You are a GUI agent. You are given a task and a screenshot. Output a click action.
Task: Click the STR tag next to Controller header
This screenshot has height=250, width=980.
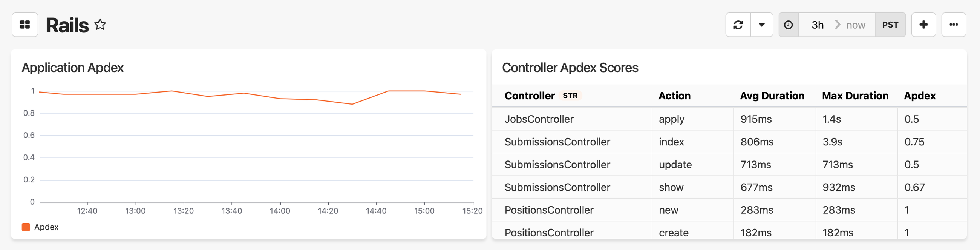[x=571, y=96]
